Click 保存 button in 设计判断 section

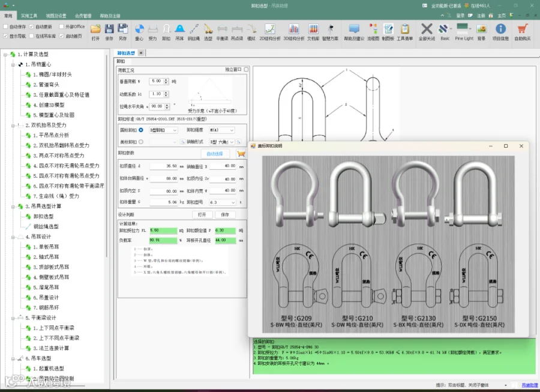225,214
